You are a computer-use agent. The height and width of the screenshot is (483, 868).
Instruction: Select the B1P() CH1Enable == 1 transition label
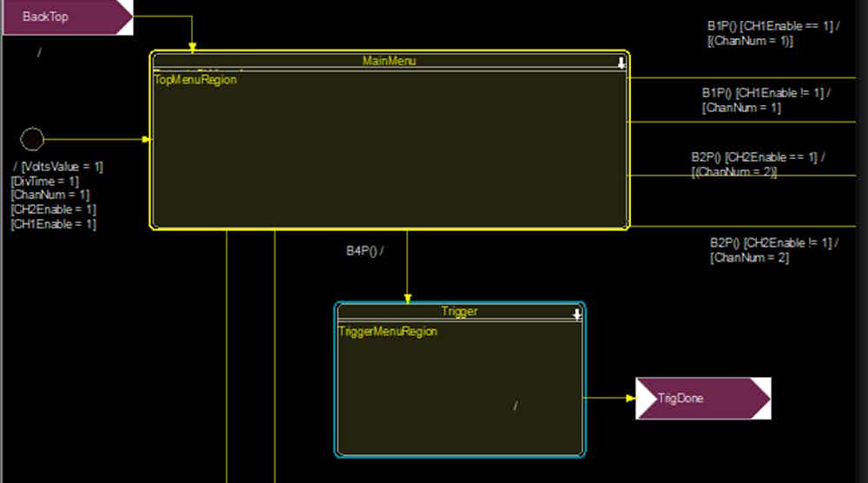[773, 33]
